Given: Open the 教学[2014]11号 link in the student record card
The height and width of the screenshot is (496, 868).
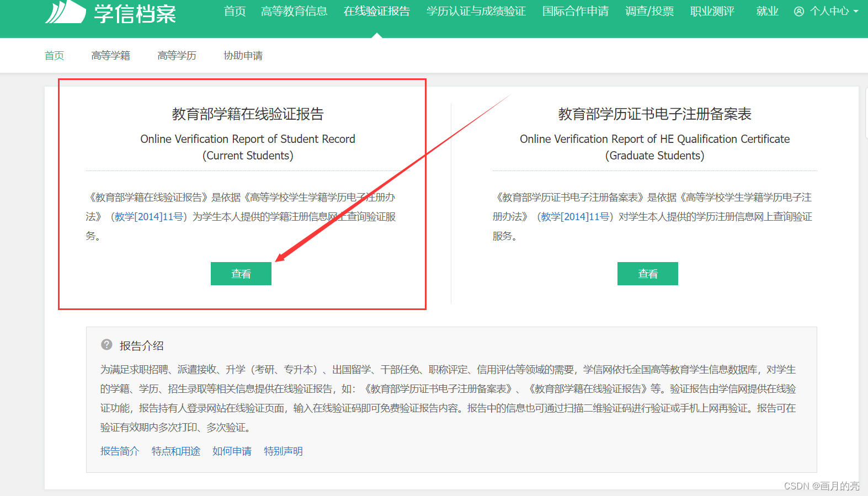Looking at the screenshot, I should pyautogui.click(x=150, y=217).
